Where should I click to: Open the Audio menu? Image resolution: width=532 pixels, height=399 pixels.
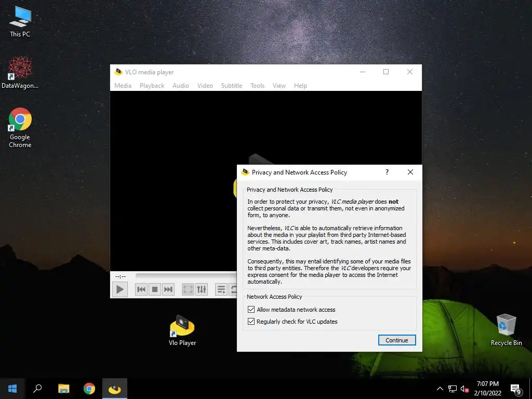pos(180,86)
